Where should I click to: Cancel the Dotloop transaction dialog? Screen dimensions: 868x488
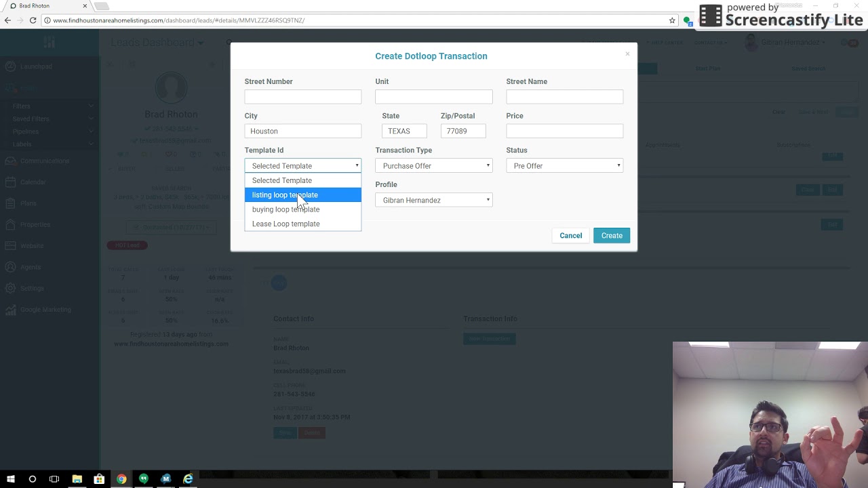[x=570, y=235]
